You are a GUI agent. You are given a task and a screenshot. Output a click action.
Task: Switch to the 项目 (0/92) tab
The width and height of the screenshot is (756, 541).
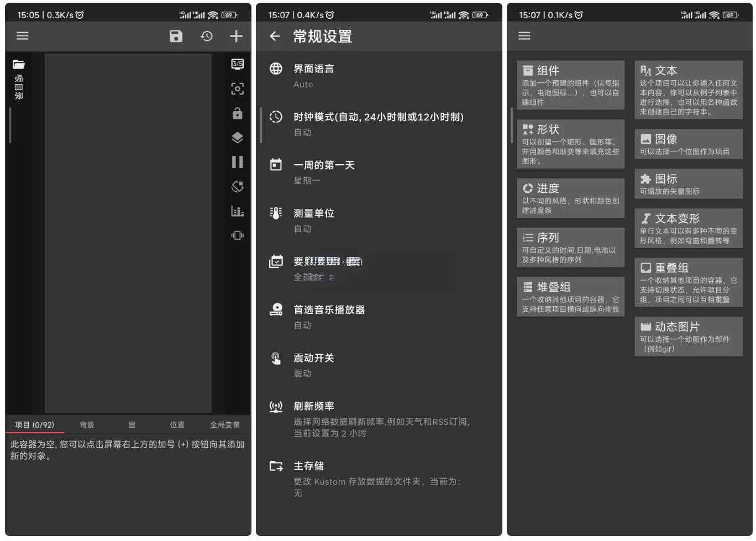tap(35, 425)
